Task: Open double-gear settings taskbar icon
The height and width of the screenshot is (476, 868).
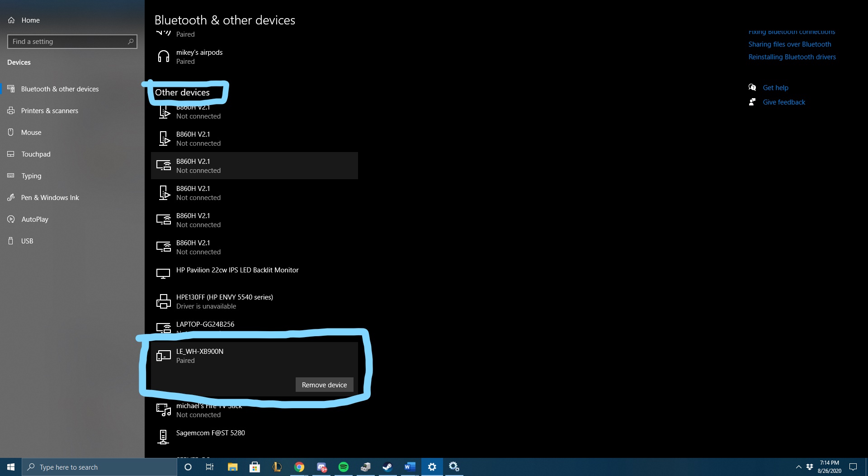Action: point(454,467)
